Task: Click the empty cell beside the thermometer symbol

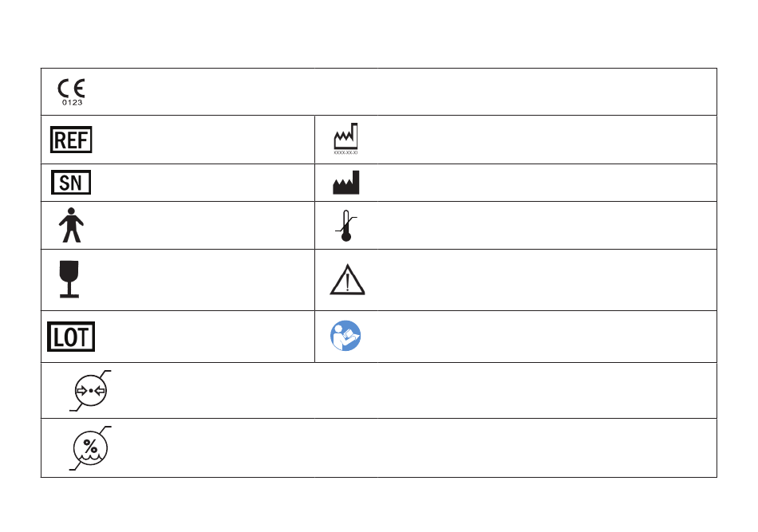Action: 535,226
